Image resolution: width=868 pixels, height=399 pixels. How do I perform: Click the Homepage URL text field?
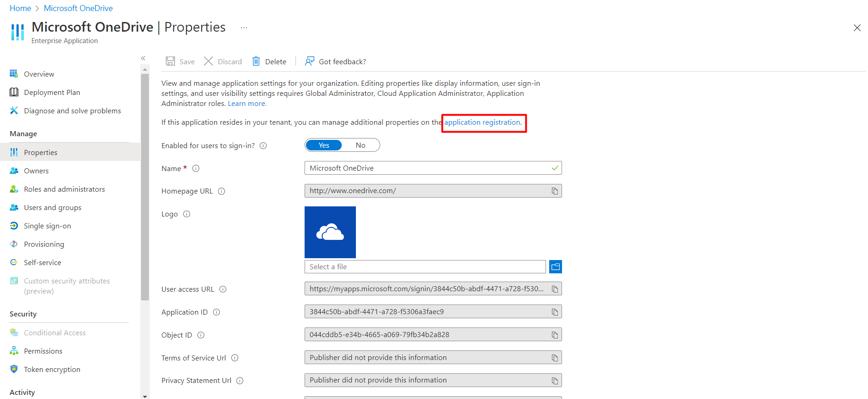point(433,191)
